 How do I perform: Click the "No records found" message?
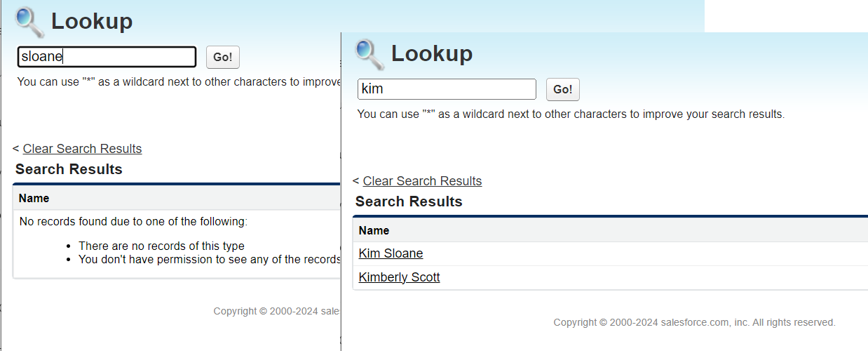coord(133,222)
